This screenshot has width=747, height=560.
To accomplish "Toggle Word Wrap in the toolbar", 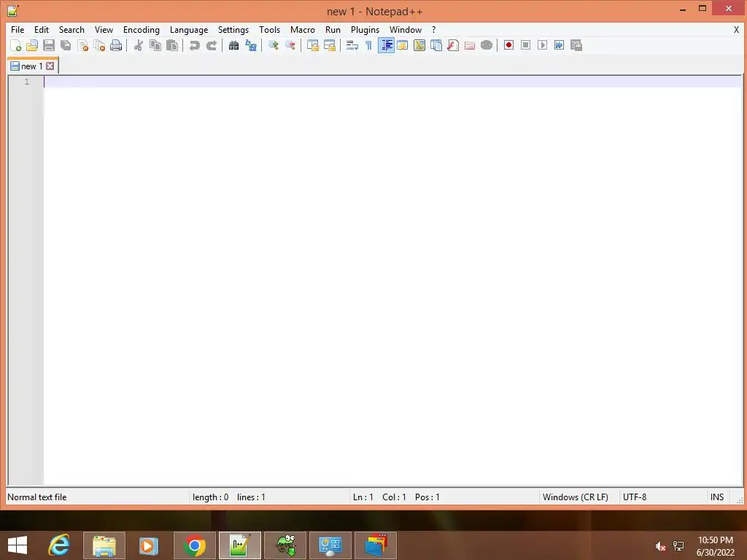I will [x=352, y=45].
